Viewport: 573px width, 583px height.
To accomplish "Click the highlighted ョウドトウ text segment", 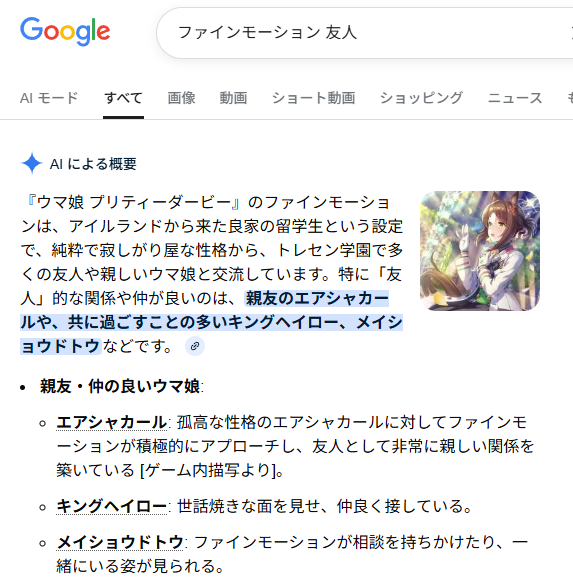I will click(x=61, y=346).
